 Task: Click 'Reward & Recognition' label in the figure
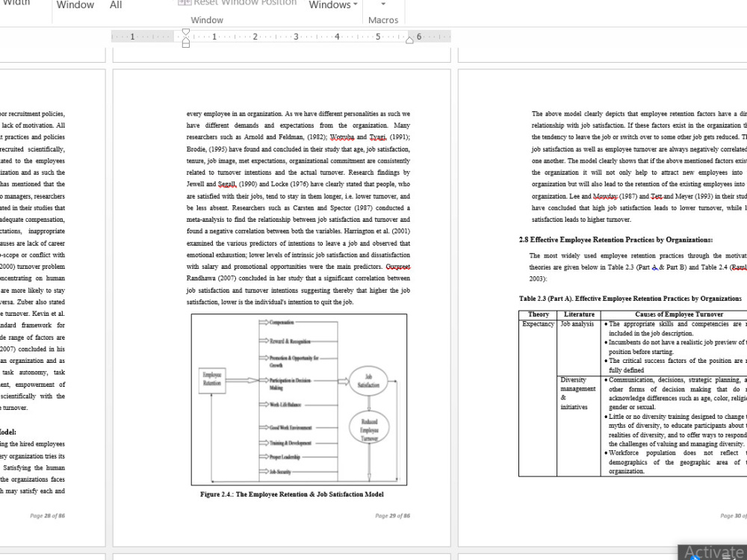coord(290,341)
